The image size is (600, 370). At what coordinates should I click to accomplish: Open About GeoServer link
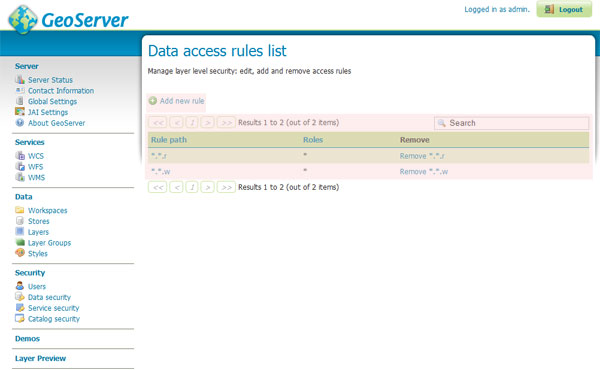pos(57,123)
